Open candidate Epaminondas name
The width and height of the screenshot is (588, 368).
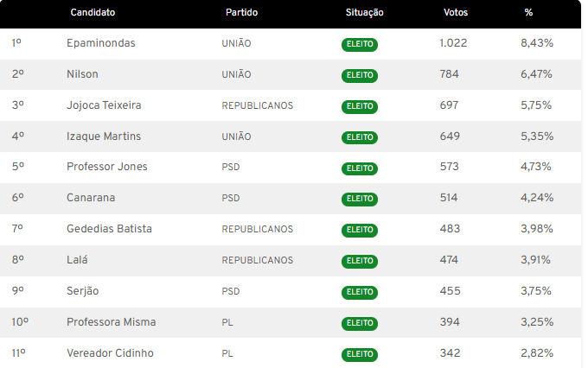[101, 43]
